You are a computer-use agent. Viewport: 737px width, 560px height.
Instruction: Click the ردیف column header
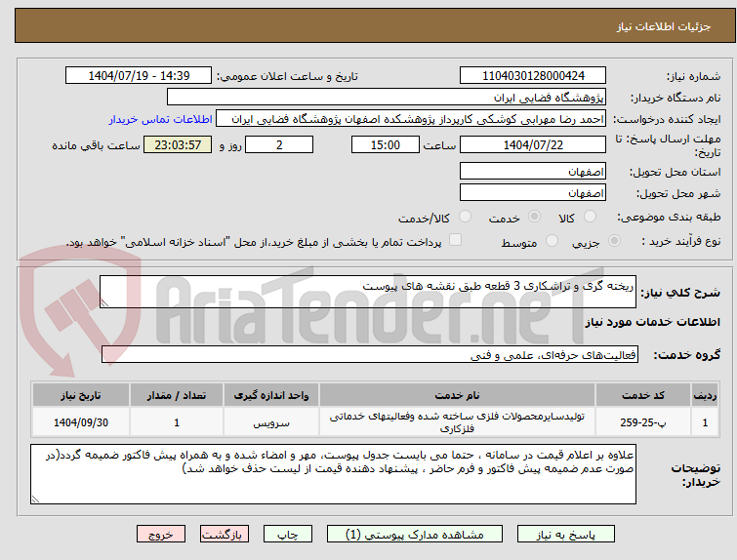tap(705, 395)
